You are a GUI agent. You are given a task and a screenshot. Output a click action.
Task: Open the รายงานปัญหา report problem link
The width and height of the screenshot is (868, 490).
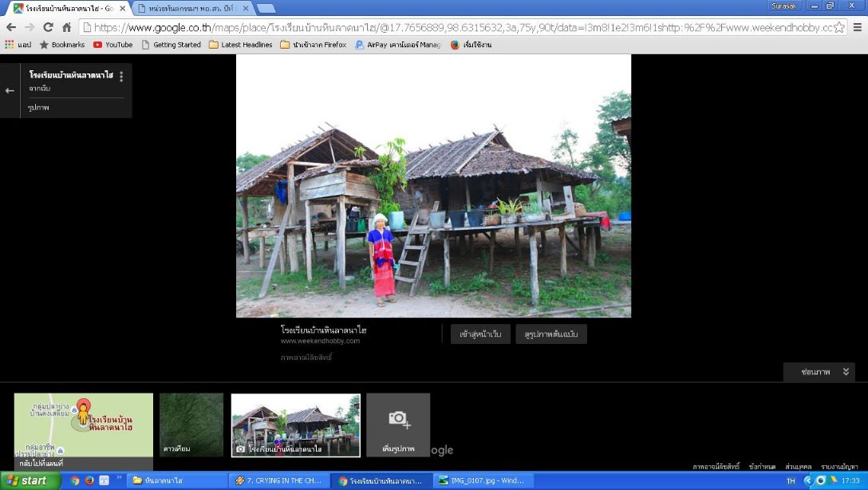pos(839,467)
